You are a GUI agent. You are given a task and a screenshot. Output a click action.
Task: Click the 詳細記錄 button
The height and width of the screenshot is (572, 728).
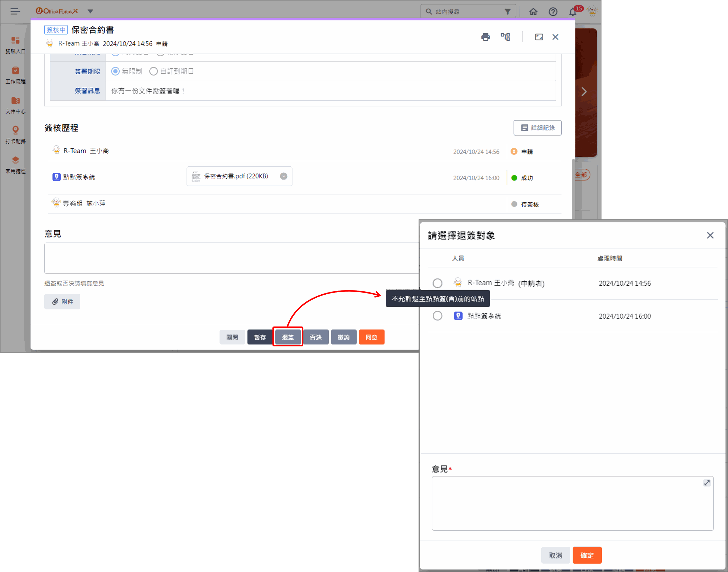coord(537,128)
